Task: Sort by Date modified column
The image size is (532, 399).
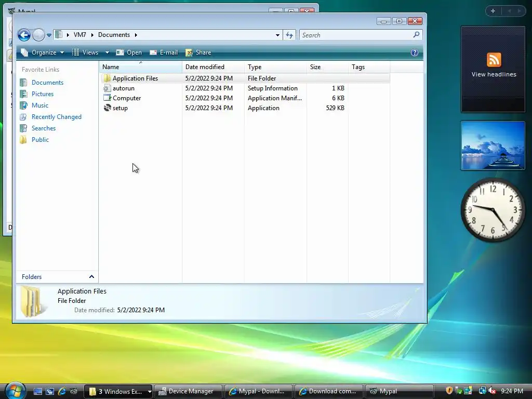Action: 213,67
